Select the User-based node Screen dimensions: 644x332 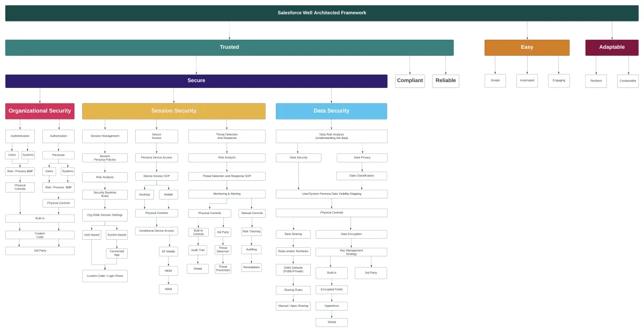[x=91, y=235]
